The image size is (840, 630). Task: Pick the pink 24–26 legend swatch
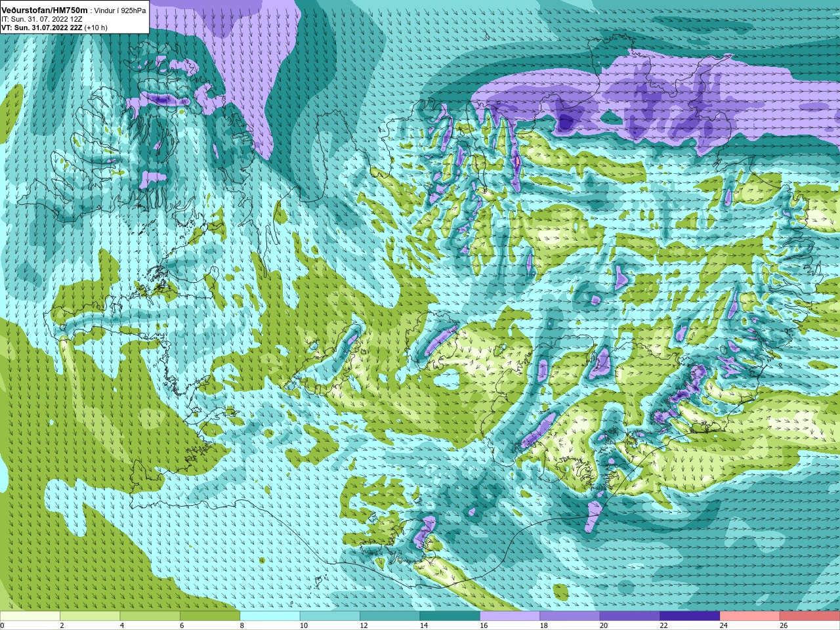click(x=750, y=616)
